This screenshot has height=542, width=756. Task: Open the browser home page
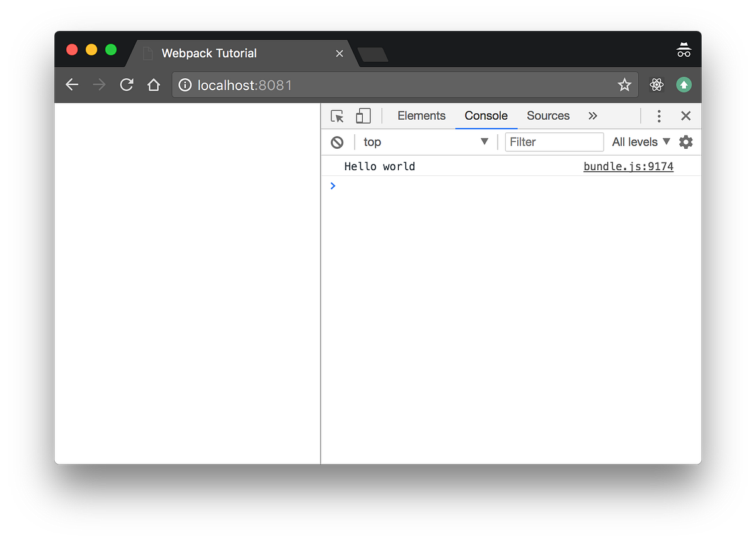pos(154,85)
